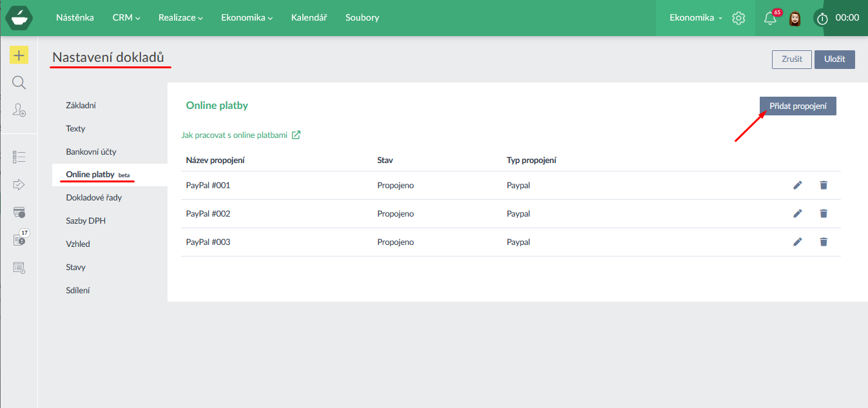Image resolution: width=868 pixels, height=408 pixels.
Task: Open search with the magnifier icon
Action: pos(19,83)
